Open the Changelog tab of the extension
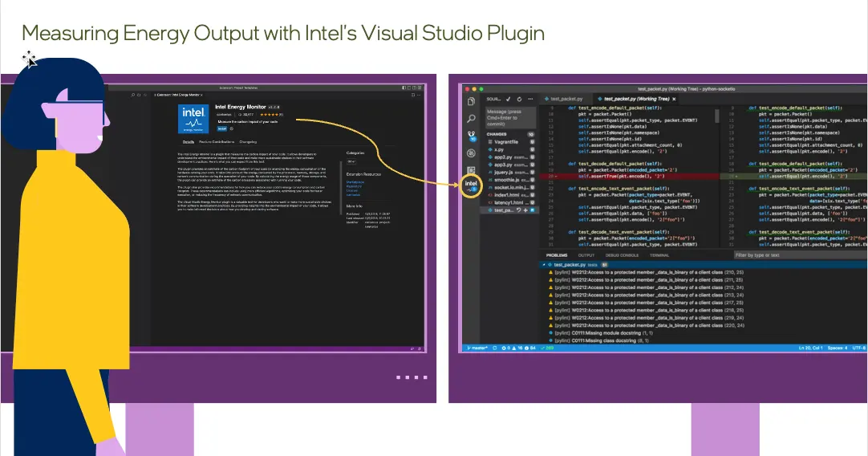This screenshot has height=456, width=868. coord(248,142)
